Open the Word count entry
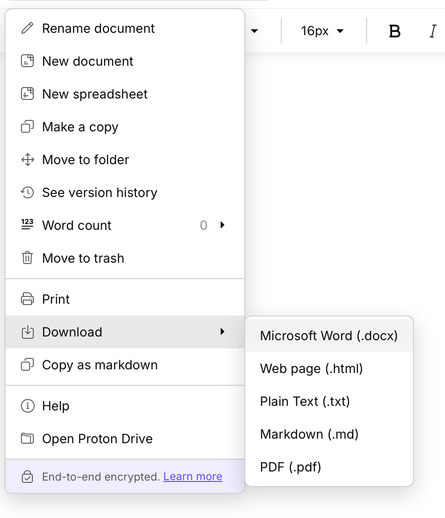The image size is (445, 518). tap(125, 225)
